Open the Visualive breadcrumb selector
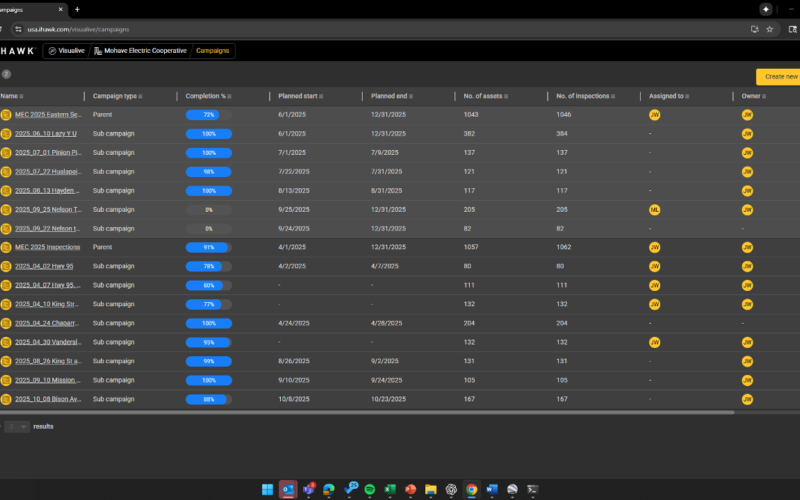Viewport: 800px width, 500px height. 67,50
